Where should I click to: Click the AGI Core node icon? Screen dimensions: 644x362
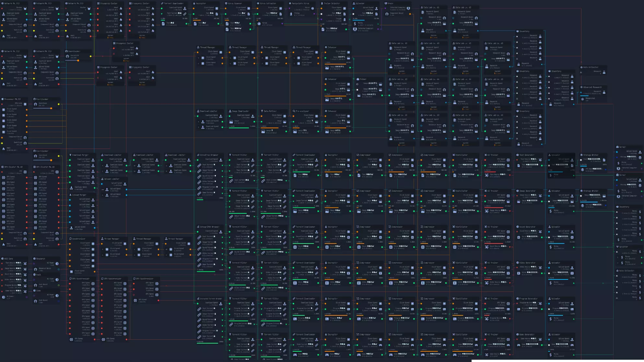[x=3, y=259]
